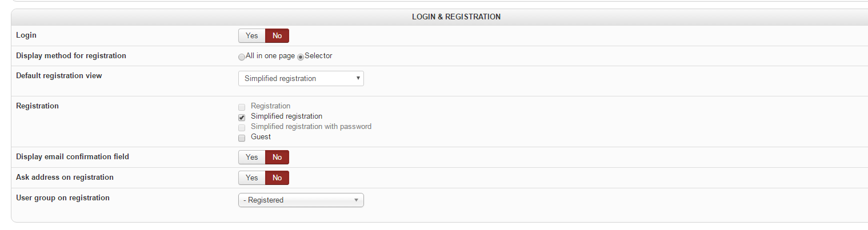This screenshot has width=868, height=230.
Task: Set Login toggle to No
Action: (277, 36)
